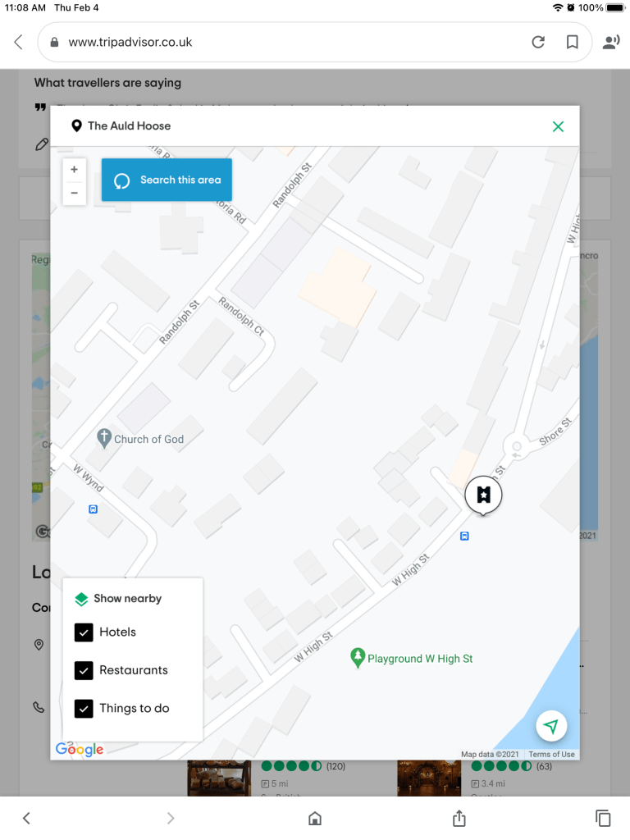Uncheck the Hotels checkbox
The height and width of the screenshot is (840, 630).
(x=84, y=632)
